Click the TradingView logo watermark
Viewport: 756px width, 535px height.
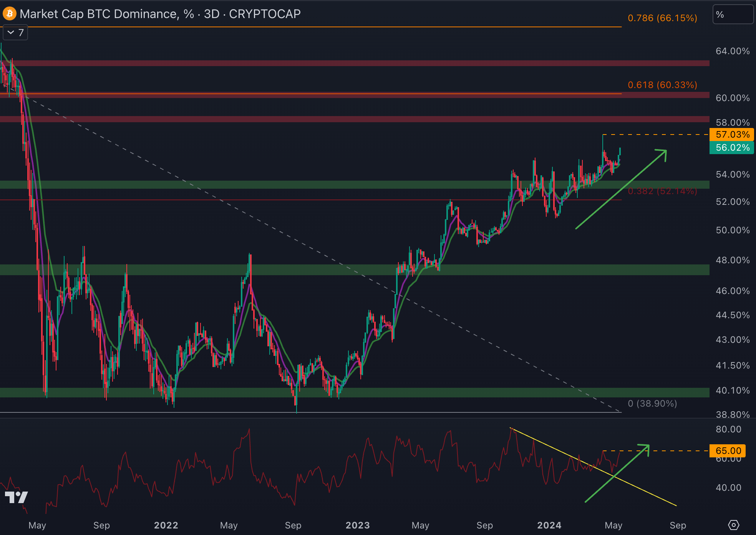point(17,497)
